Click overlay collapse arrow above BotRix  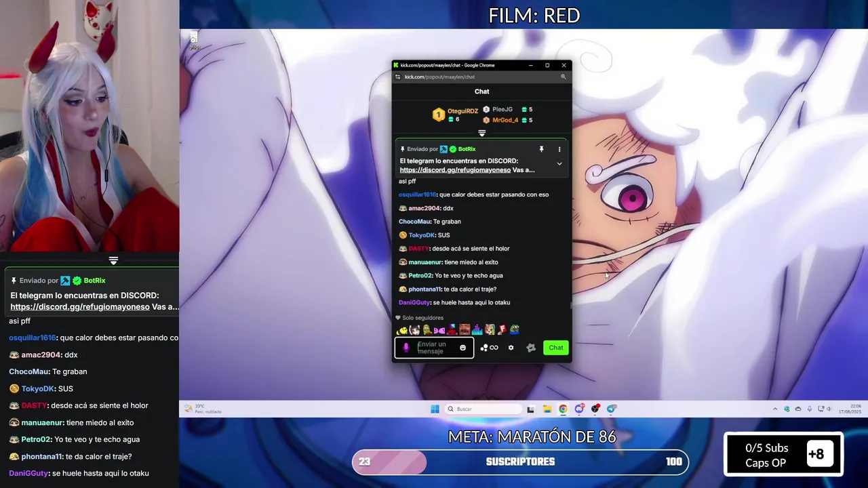point(113,260)
